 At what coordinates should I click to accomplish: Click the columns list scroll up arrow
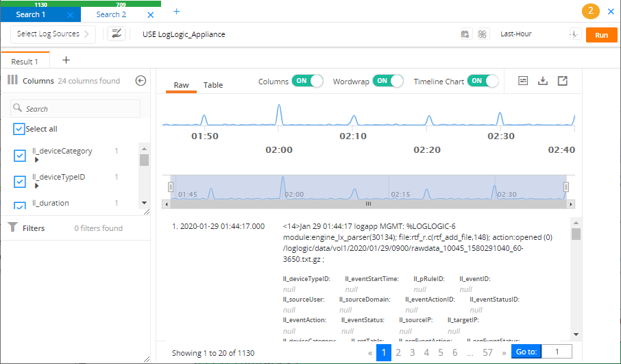pyautogui.click(x=144, y=149)
